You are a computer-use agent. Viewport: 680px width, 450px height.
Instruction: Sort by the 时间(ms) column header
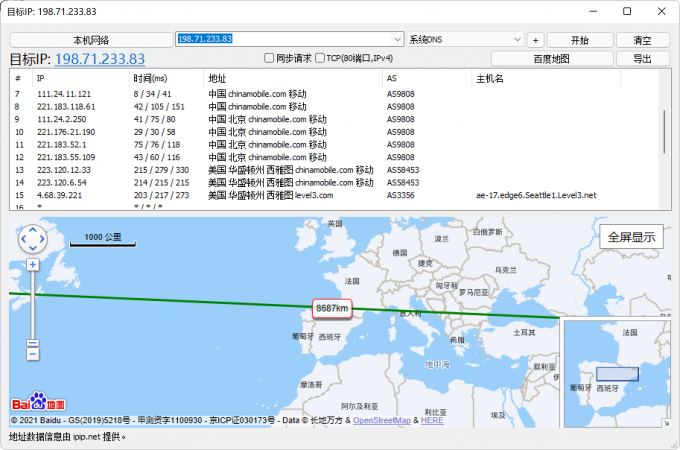[x=166, y=78]
